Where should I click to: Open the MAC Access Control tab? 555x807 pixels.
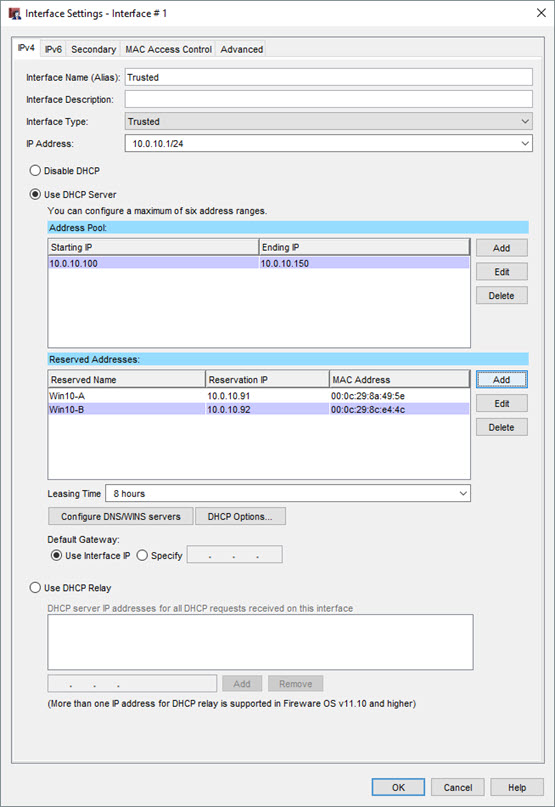coord(168,49)
